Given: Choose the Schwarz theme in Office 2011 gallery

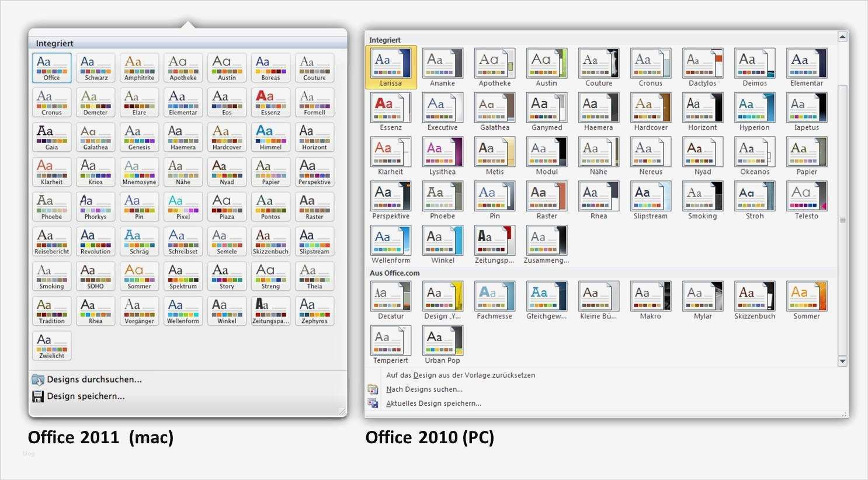Looking at the screenshot, I should (96, 68).
